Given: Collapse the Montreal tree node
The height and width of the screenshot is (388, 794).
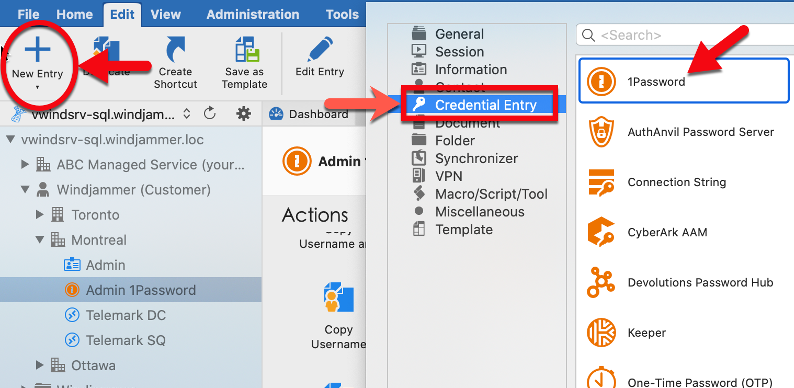Looking at the screenshot, I should point(40,240).
